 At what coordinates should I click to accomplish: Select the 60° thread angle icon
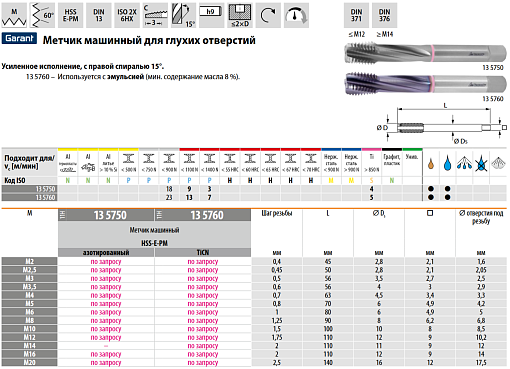(42, 15)
